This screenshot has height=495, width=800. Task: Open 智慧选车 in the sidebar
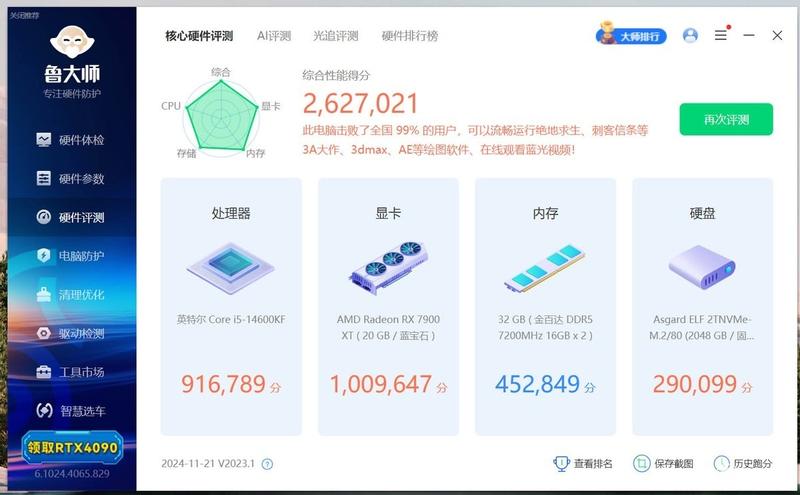tap(71, 410)
